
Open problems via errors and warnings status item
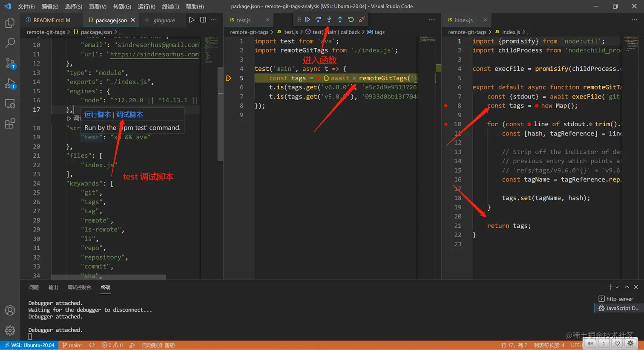pyautogui.click(x=112, y=345)
